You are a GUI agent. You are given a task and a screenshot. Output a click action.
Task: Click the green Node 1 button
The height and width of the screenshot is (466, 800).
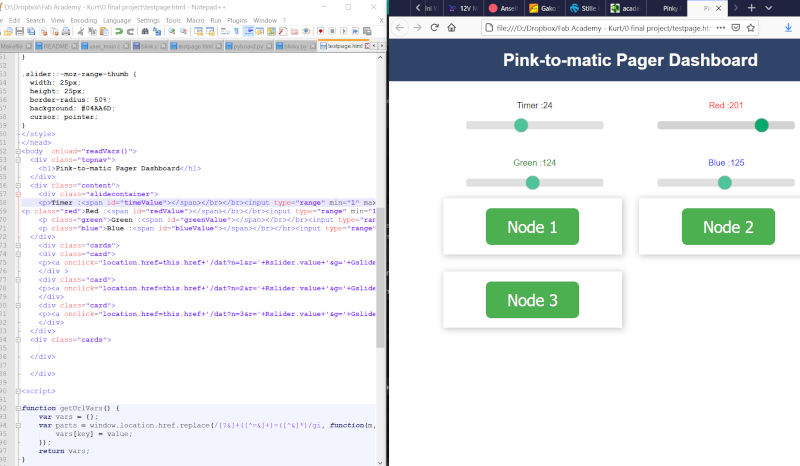[532, 227]
